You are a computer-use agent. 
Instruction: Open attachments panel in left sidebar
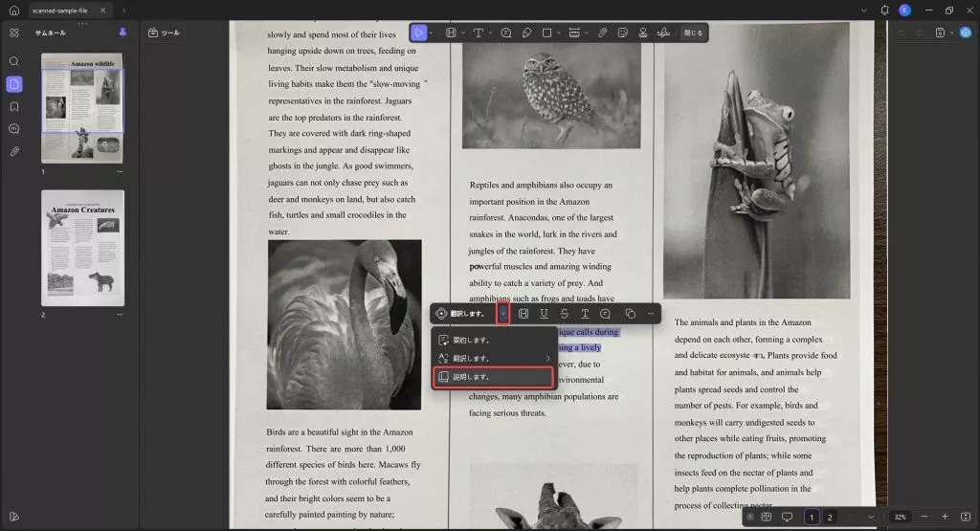point(13,151)
